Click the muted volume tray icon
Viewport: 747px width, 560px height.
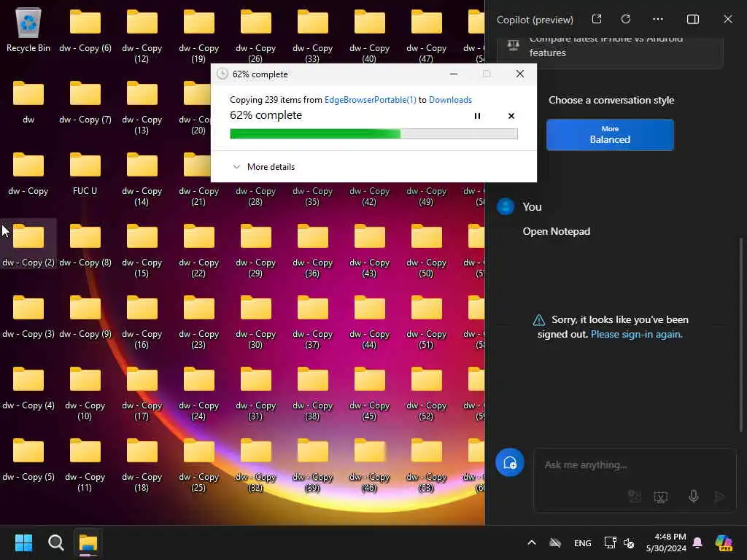click(x=629, y=542)
